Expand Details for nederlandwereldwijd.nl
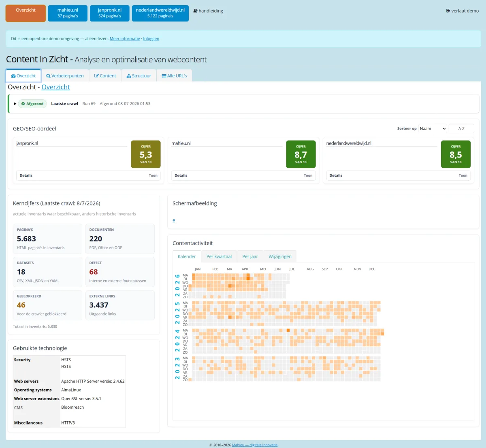 click(399, 175)
